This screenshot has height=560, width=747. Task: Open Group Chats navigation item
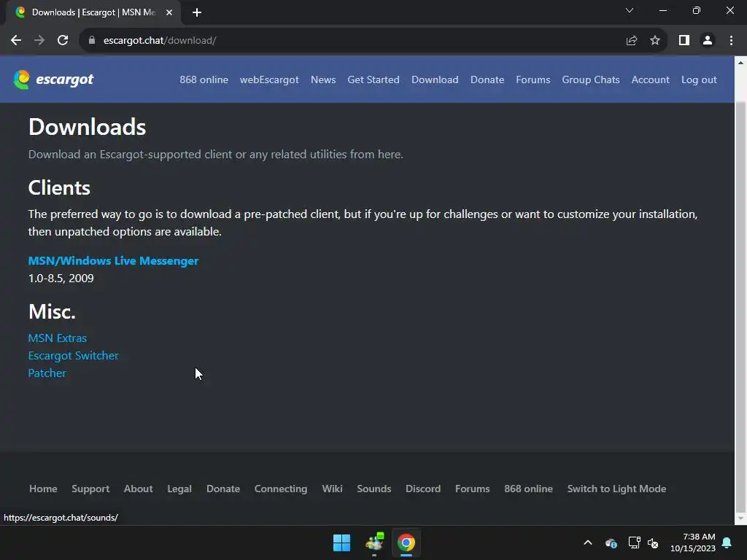tap(591, 79)
